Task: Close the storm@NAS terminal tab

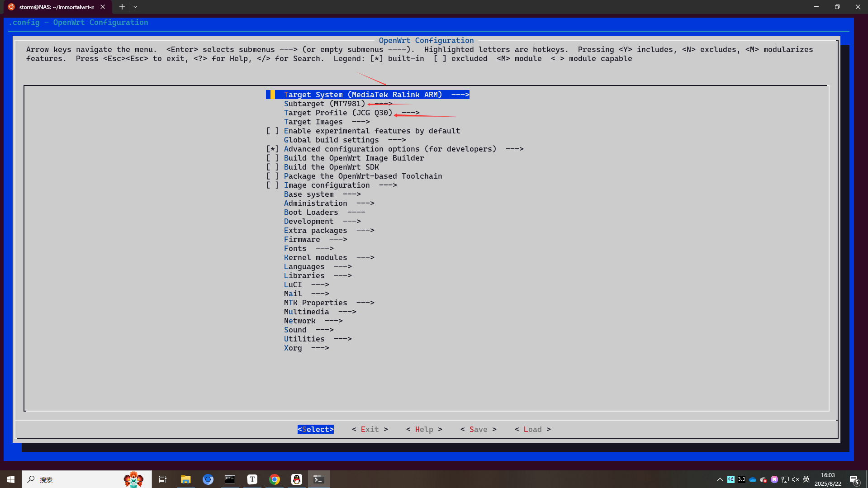Action: [103, 7]
